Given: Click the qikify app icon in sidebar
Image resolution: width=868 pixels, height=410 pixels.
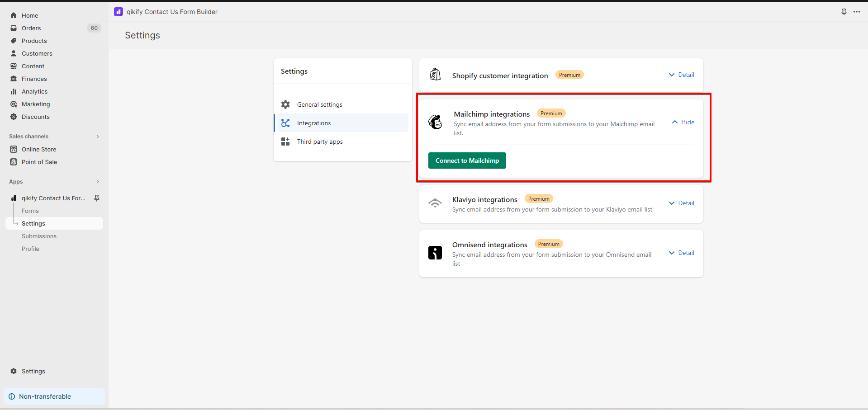Looking at the screenshot, I should [x=14, y=198].
